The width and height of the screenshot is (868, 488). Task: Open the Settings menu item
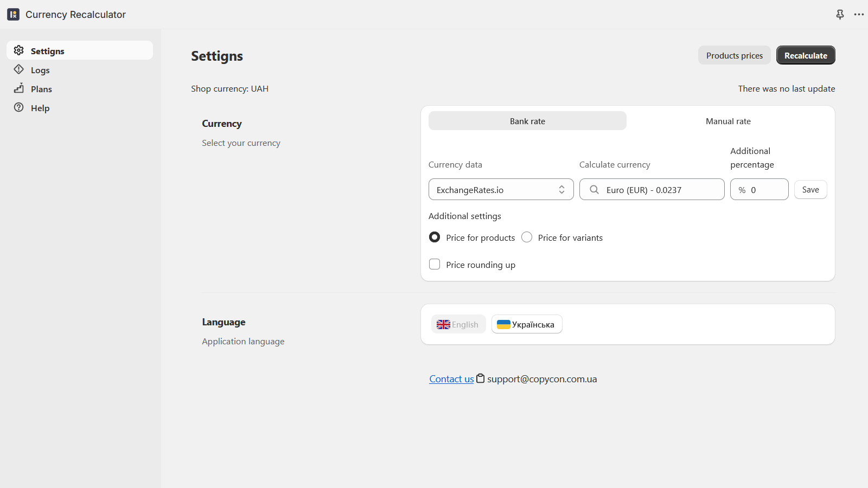click(80, 50)
